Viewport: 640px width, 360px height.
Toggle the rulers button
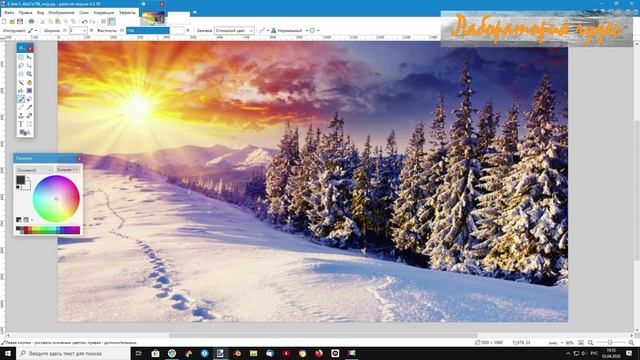click(x=111, y=22)
